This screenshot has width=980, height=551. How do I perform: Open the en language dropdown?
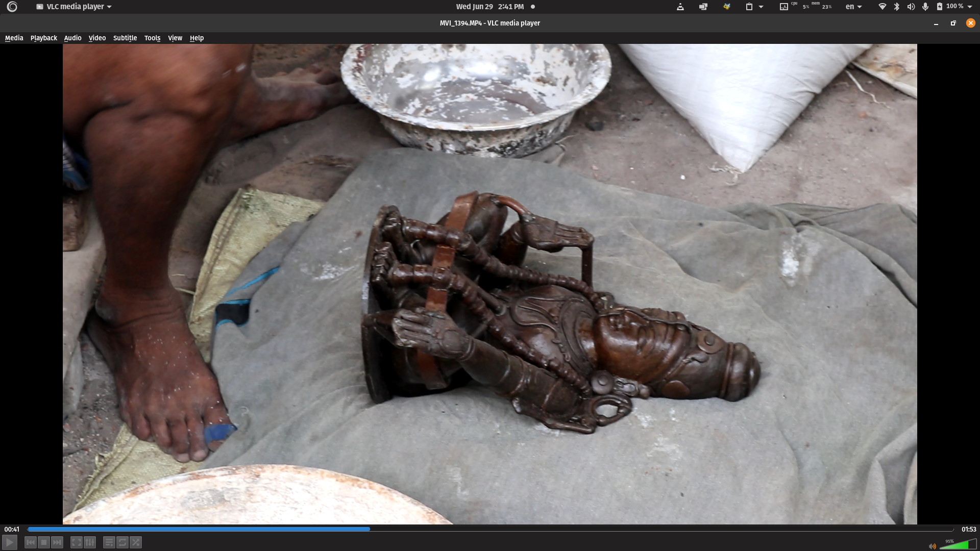click(853, 7)
